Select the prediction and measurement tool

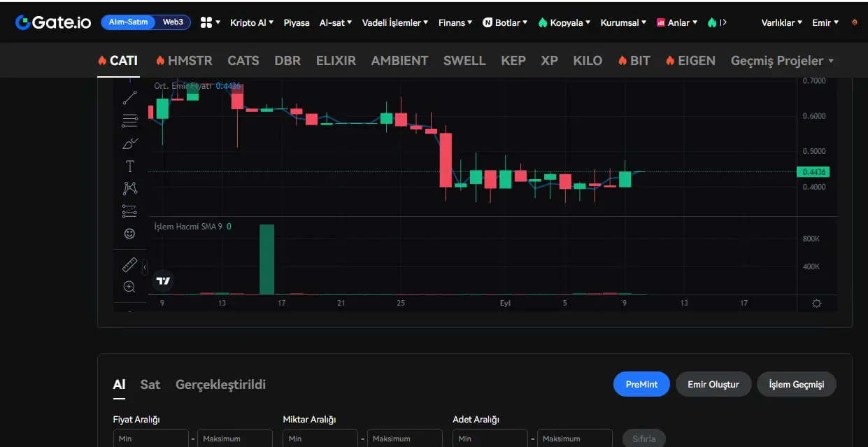[129, 211]
